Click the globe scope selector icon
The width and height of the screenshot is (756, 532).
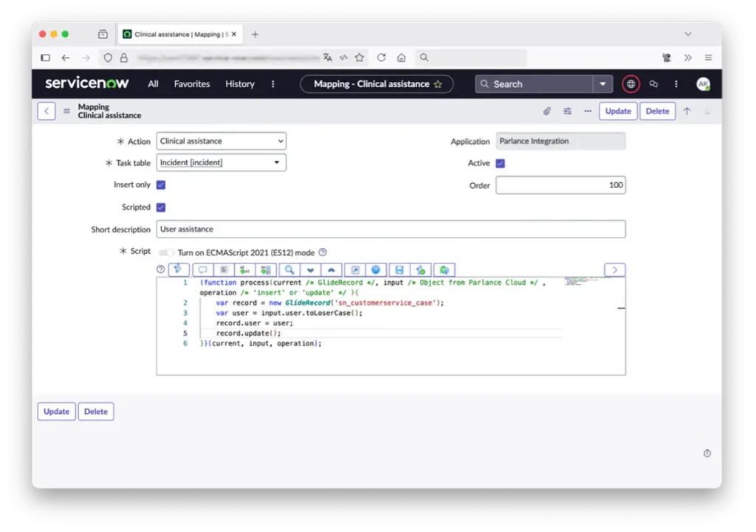click(630, 84)
